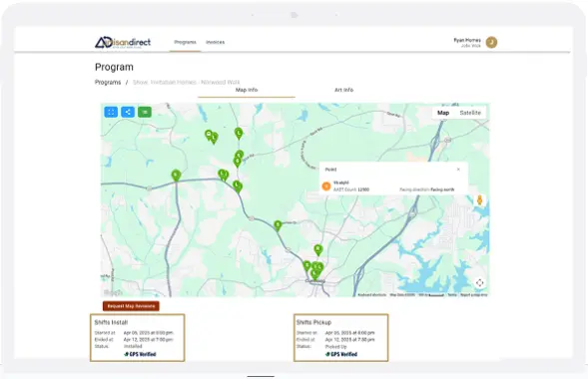
Task: Click the Shifts Pickup card
Action: [x=340, y=338]
